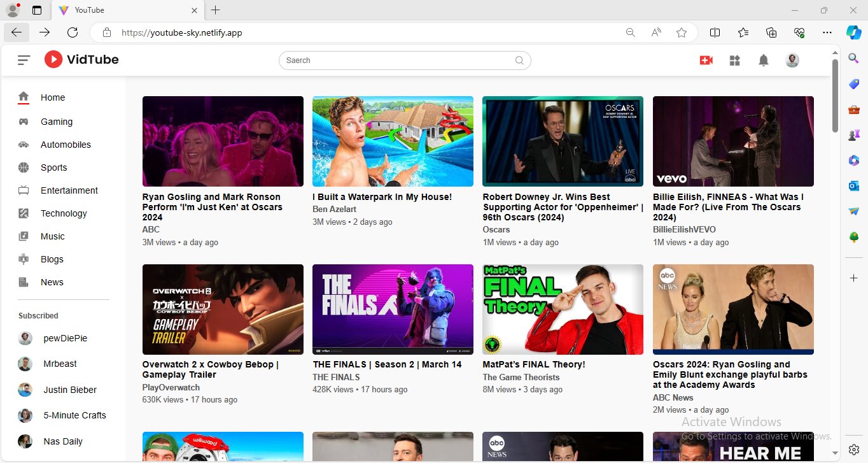Click the browser Forward arrow

pos(45,32)
